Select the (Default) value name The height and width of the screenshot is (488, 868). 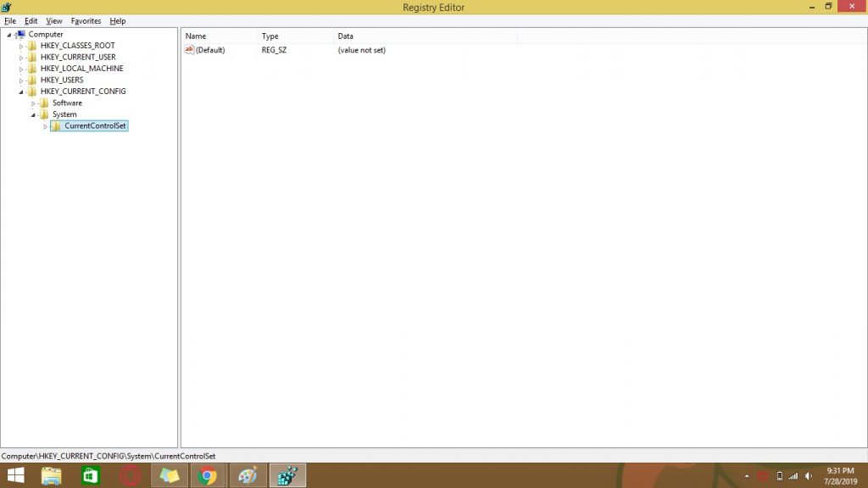[x=210, y=50]
